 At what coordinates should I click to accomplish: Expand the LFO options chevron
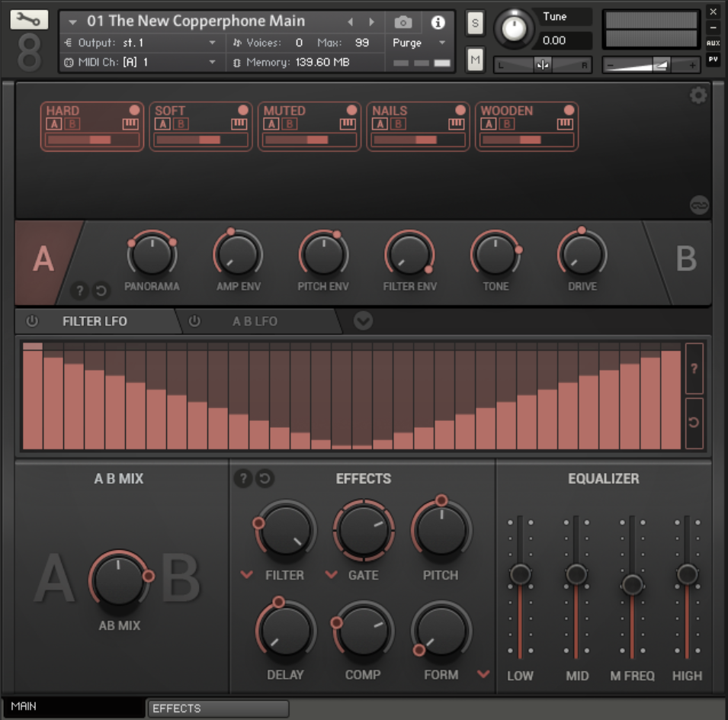(x=363, y=321)
